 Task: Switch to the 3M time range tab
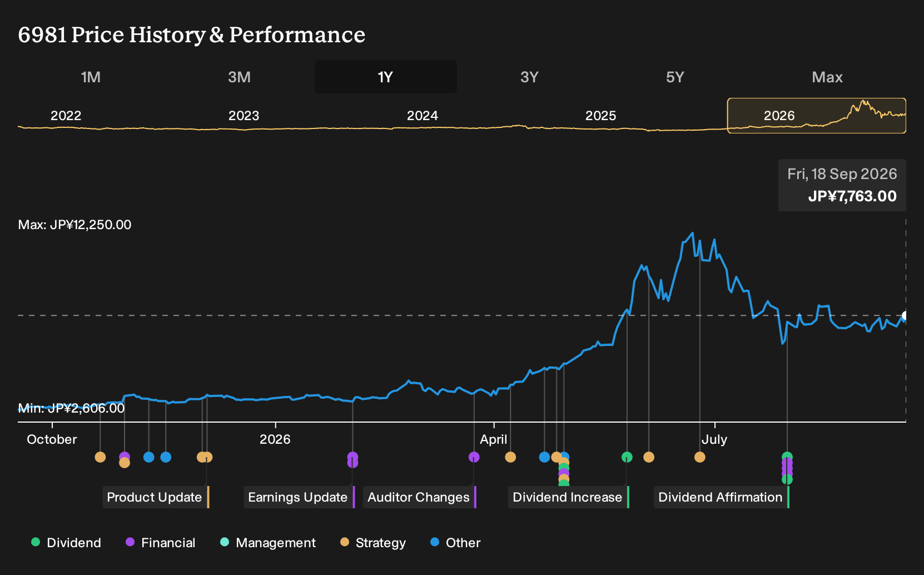(x=239, y=77)
